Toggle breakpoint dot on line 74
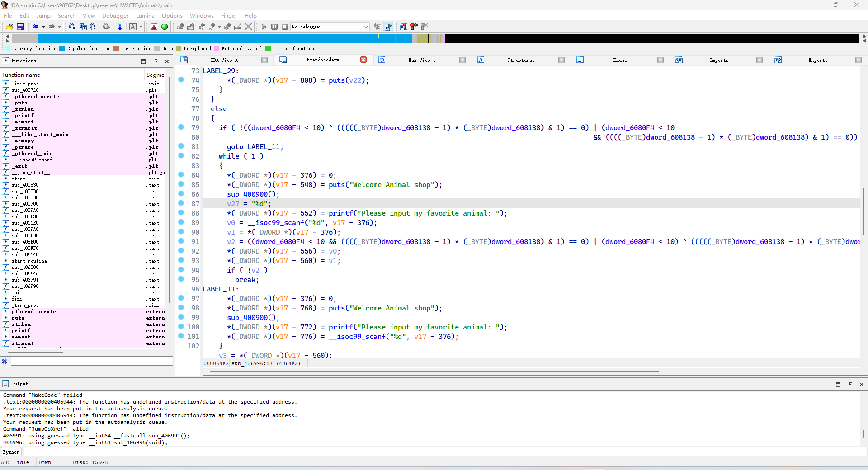Image resolution: width=868 pixels, height=470 pixels. click(181, 80)
